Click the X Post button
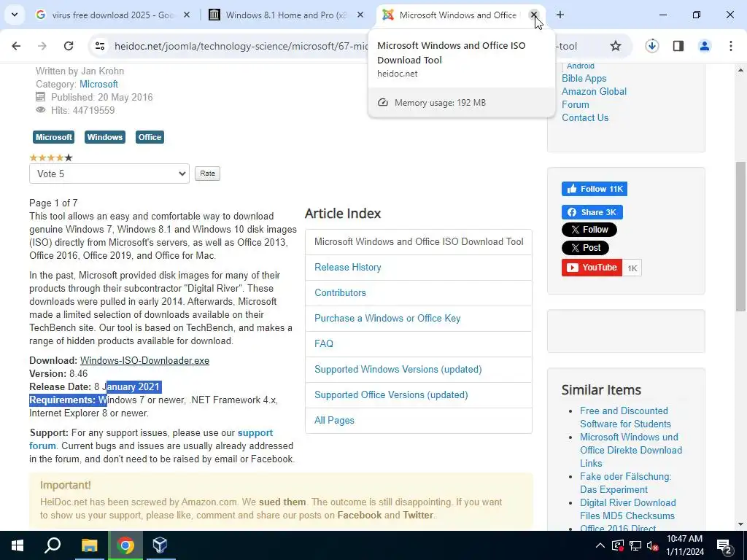Screen dimensions: 747x560 click(585, 248)
